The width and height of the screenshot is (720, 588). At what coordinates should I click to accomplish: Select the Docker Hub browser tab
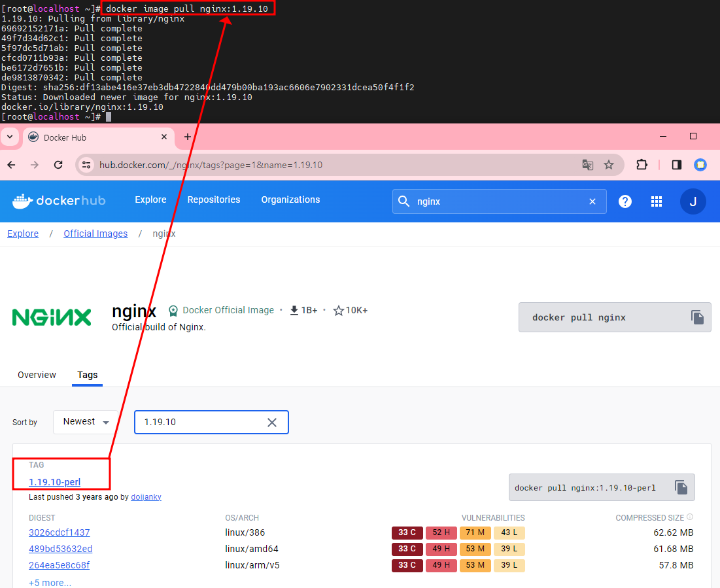(98, 137)
